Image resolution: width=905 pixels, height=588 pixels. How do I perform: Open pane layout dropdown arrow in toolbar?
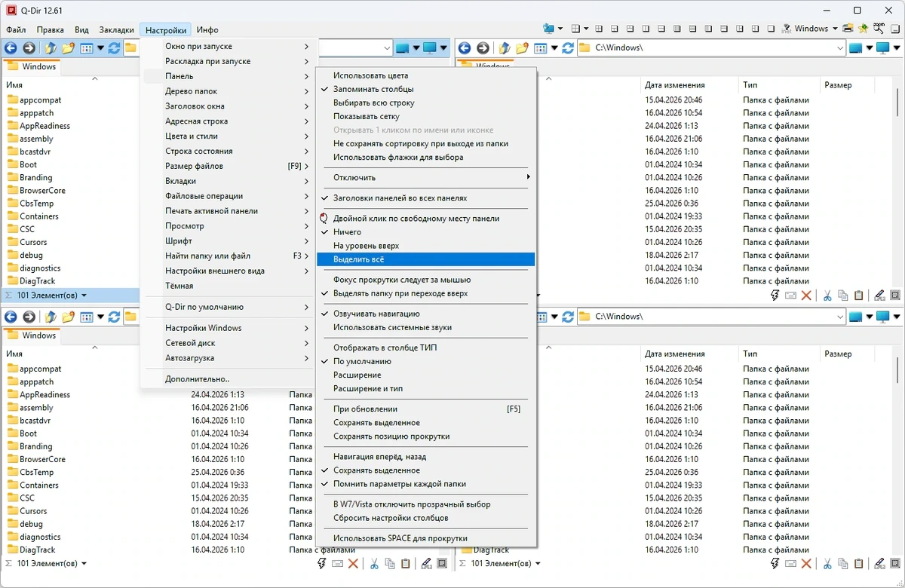tap(587, 29)
